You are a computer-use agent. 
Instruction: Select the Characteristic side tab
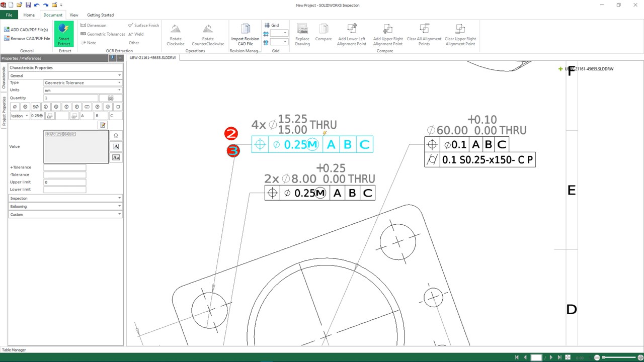click(4, 78)
